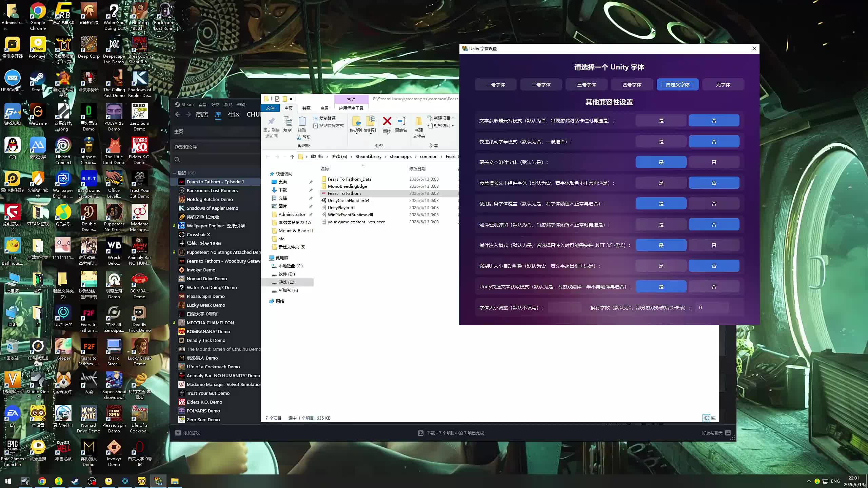868x488 pixels.
Task: Click the 字体大小调整 input field
Action: pyautogui.click(x=565, y=308)
